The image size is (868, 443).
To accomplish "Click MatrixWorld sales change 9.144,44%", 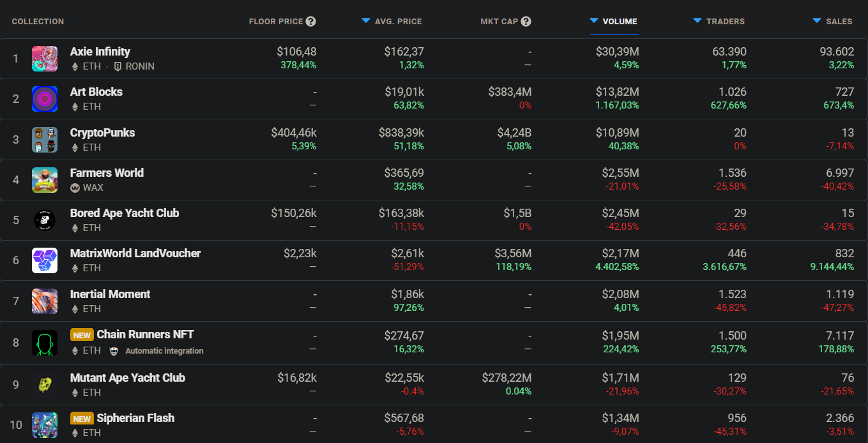I will click(x=832, y=267).
